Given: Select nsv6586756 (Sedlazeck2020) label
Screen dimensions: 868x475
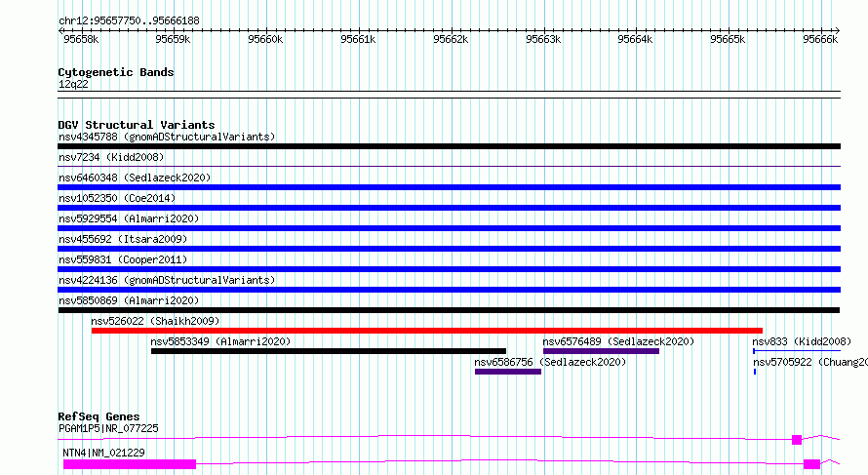Looking at the screenshot, I should [550, 362].
